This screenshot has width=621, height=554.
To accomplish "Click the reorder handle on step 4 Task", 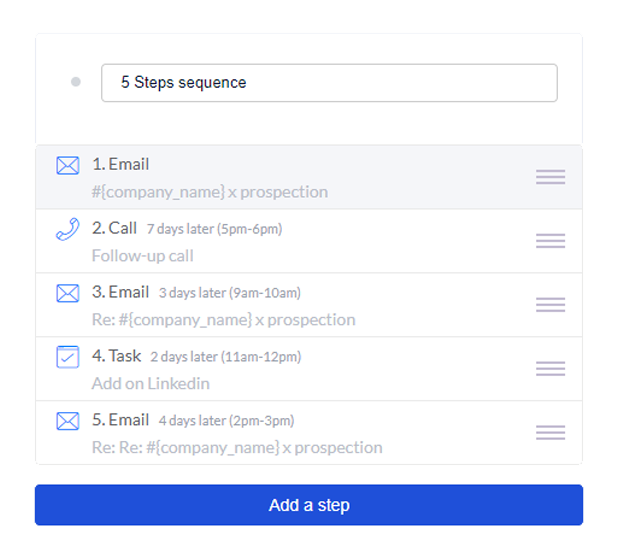I will pyautogui.click(x=551, y=369).
